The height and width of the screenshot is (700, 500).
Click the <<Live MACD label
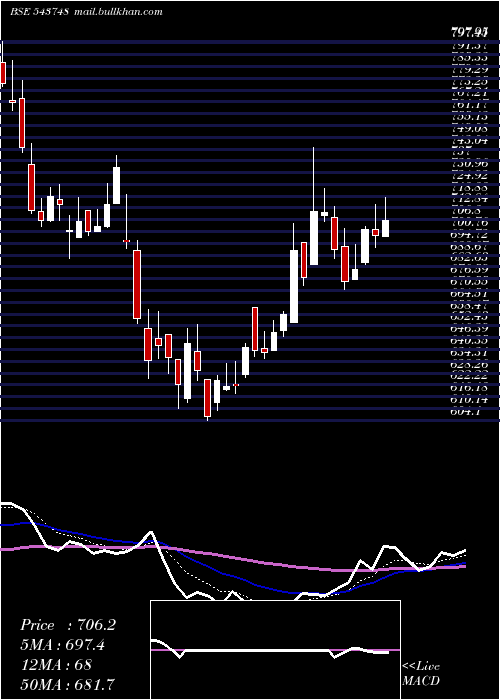(x=421, y=673)
